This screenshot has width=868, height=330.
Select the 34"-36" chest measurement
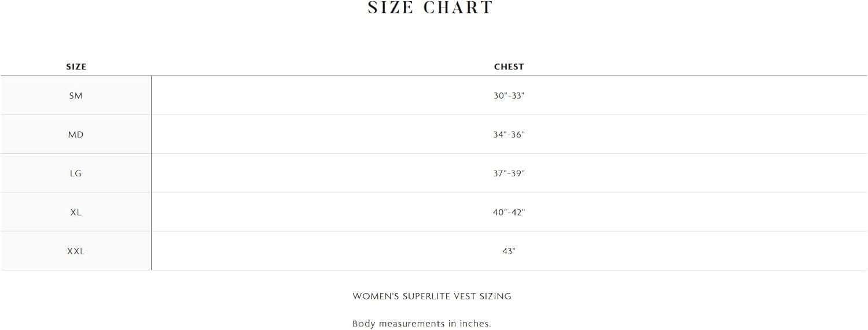point(509,135)
